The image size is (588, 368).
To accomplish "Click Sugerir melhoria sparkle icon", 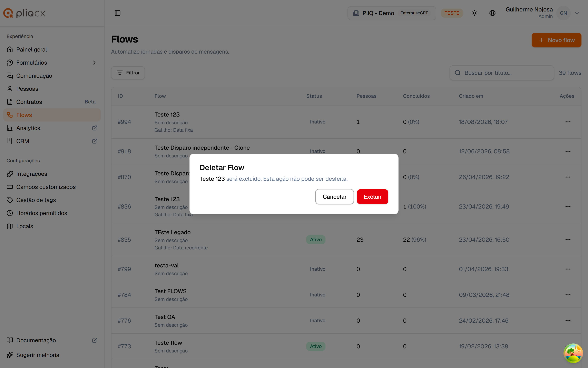I will tap(10, 355).
